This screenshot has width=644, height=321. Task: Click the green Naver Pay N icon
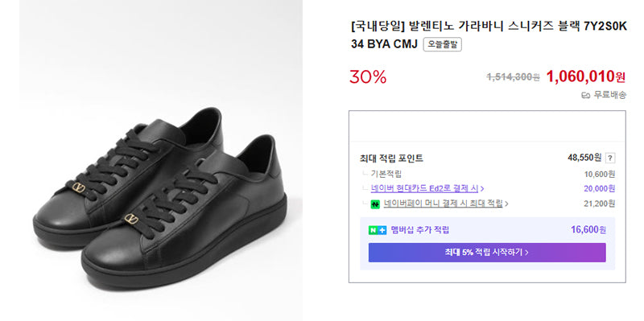pyautogui.click(x=375, y=204)
